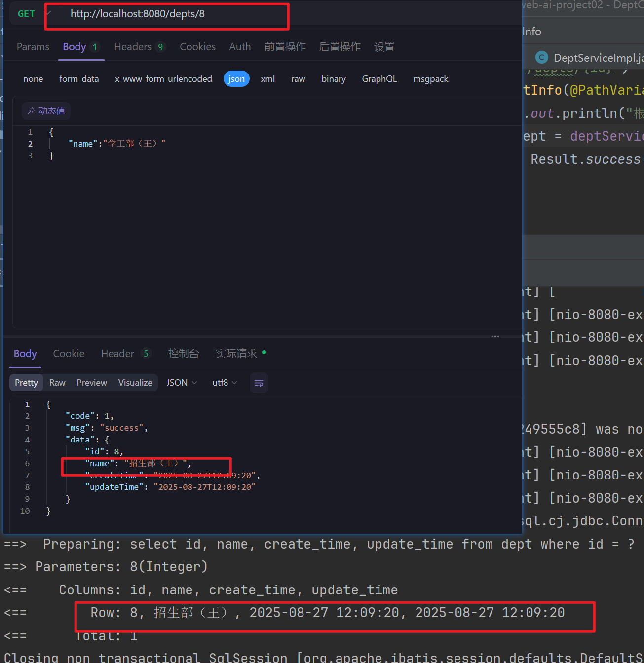
Task: Click line 2 in request body editor
Action: pos(117,144)
